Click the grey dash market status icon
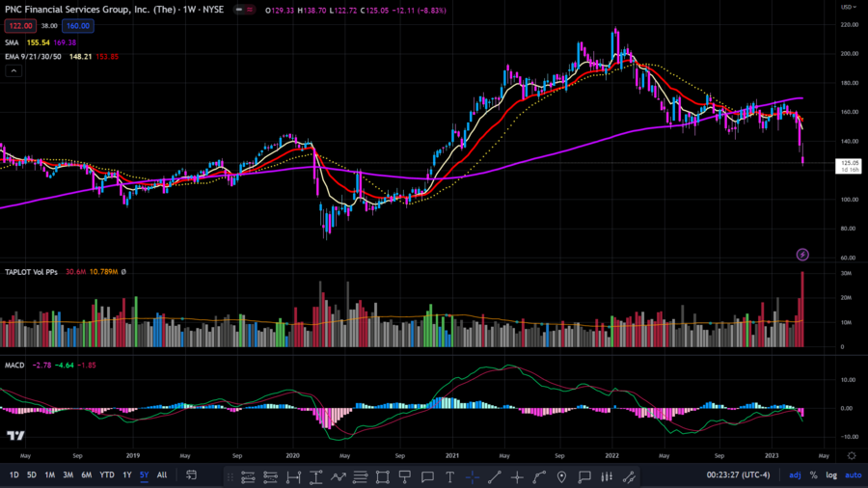The height and width of the screenshot is (488, 868). [238, 10]
